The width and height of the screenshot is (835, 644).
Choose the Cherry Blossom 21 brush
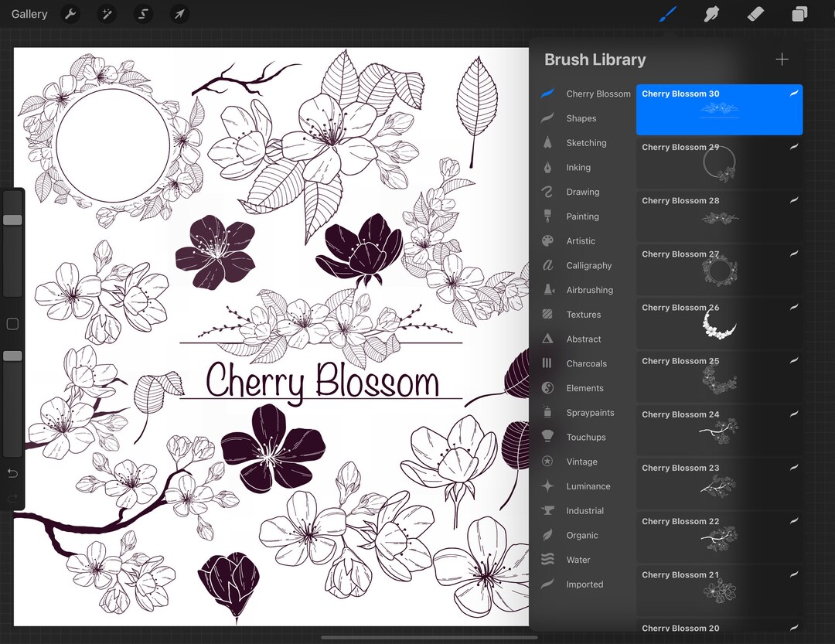coord(720,590)
